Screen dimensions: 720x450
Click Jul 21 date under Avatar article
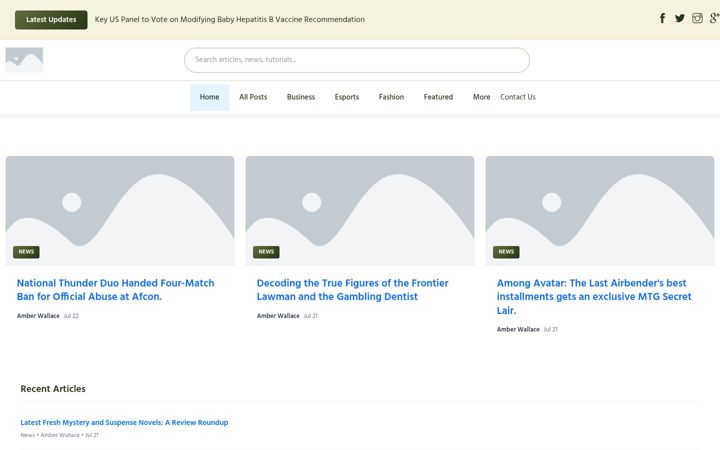(551, 329)
